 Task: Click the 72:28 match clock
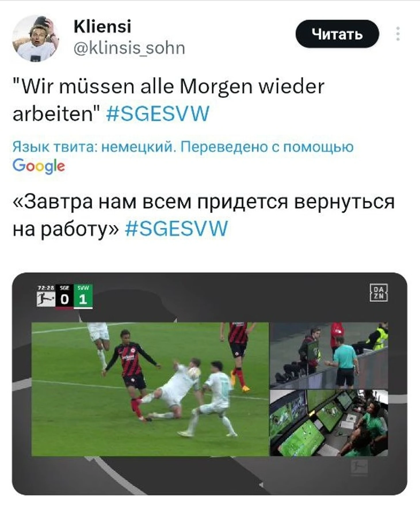[46, 288]
